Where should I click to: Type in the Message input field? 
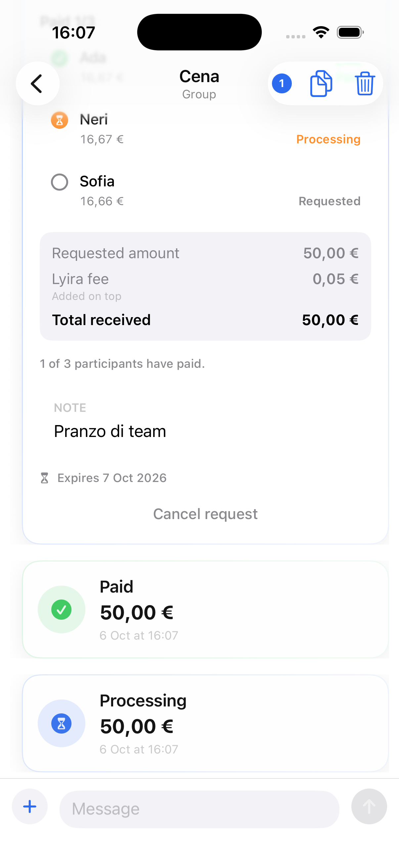coord(199,809)
